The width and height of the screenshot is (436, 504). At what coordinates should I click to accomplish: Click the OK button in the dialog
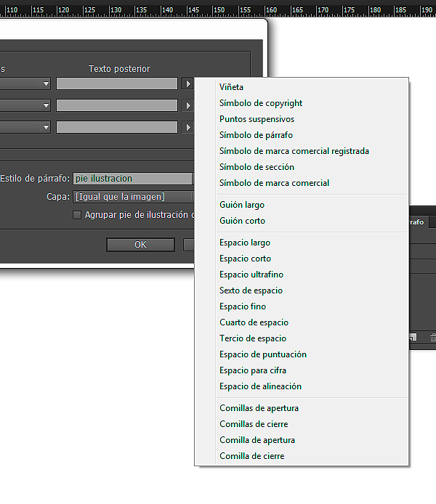click(x=140, y=245)
